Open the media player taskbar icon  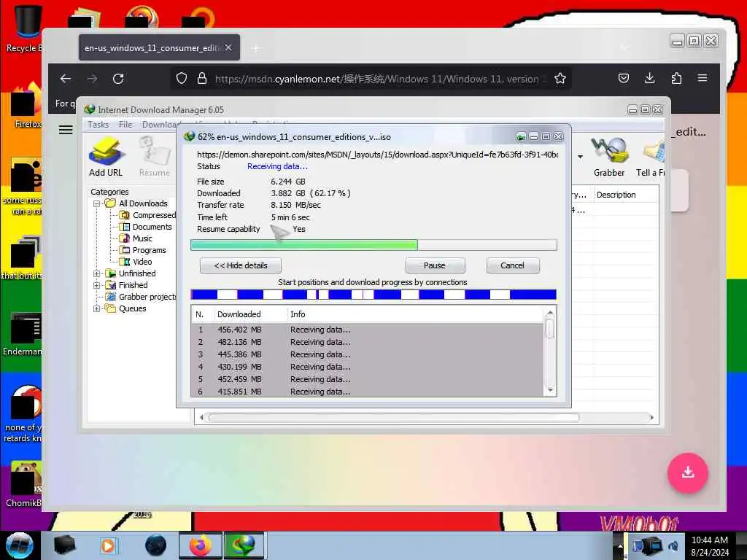(x=108, y=545)
